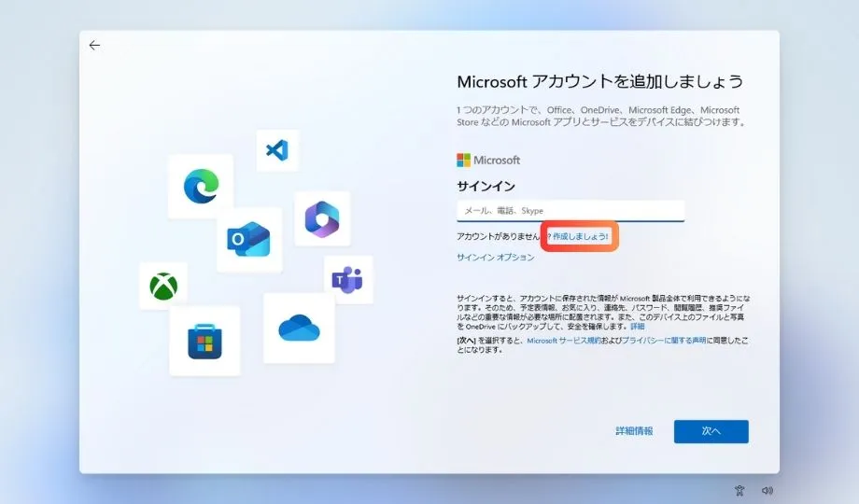Open Microsoft サービス規約 link
This screenshot has width=859, height=504.
[564, 341]
